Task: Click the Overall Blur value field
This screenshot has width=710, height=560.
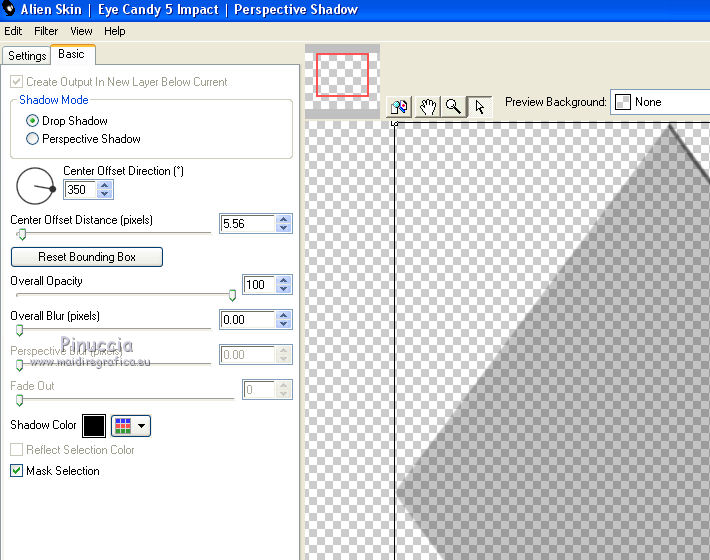Action: [248, 320]
